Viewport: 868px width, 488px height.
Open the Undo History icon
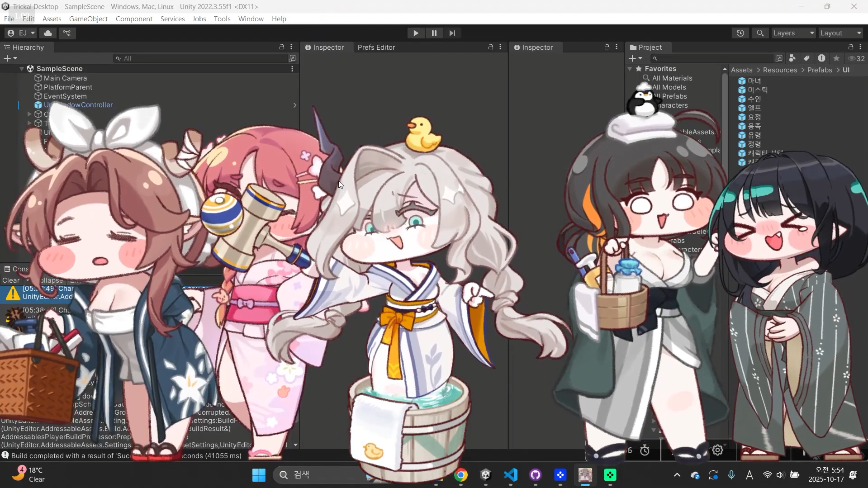pos(740,33)
